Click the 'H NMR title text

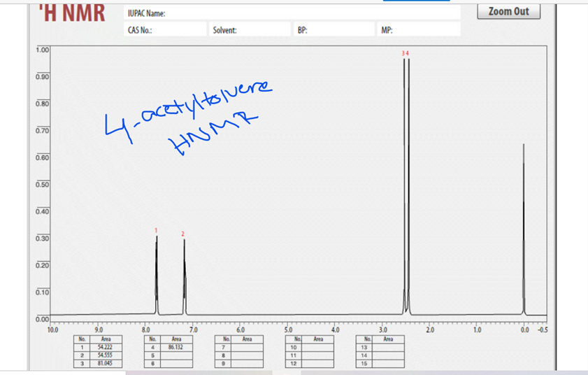(x=72, y=13)
